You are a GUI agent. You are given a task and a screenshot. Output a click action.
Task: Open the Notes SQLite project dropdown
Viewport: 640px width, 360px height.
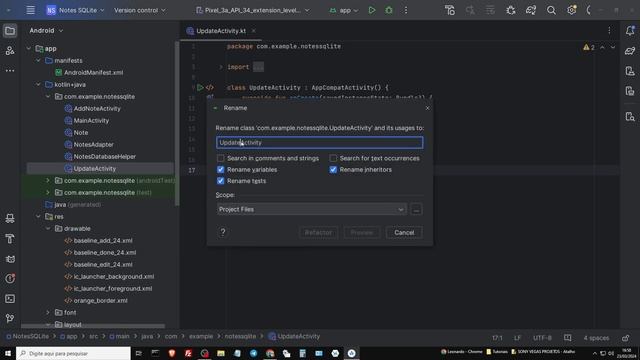76,10
